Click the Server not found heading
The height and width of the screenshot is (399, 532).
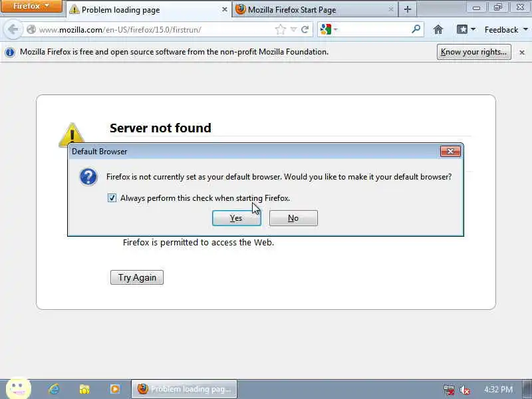(160, 128)
